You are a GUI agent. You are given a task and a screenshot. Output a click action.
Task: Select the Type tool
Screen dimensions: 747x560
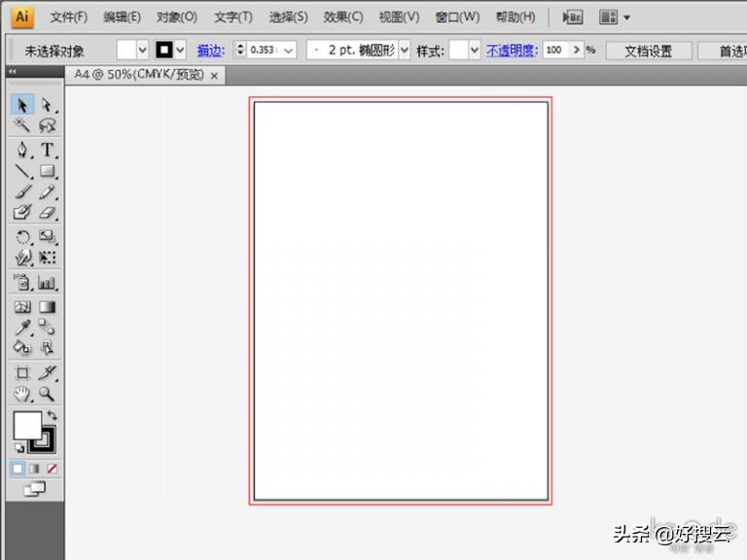[x=47, y=151]
